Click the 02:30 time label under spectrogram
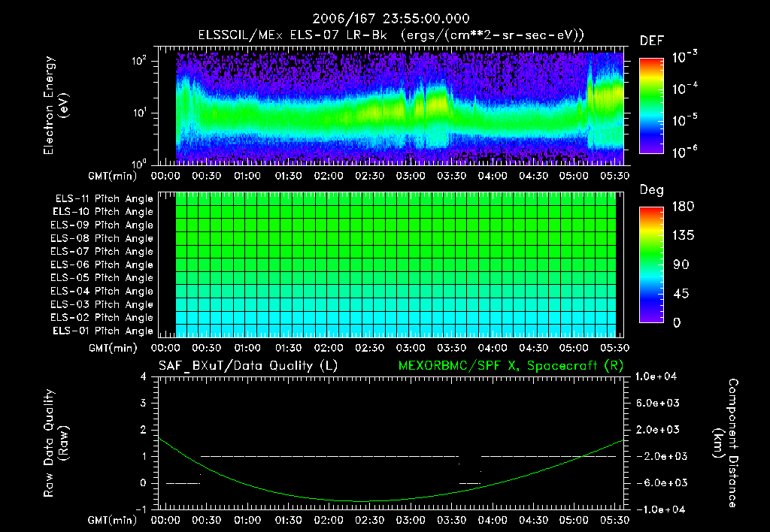Image resolution: width=770 pixels, height=532 pixels. pos(369,176)
